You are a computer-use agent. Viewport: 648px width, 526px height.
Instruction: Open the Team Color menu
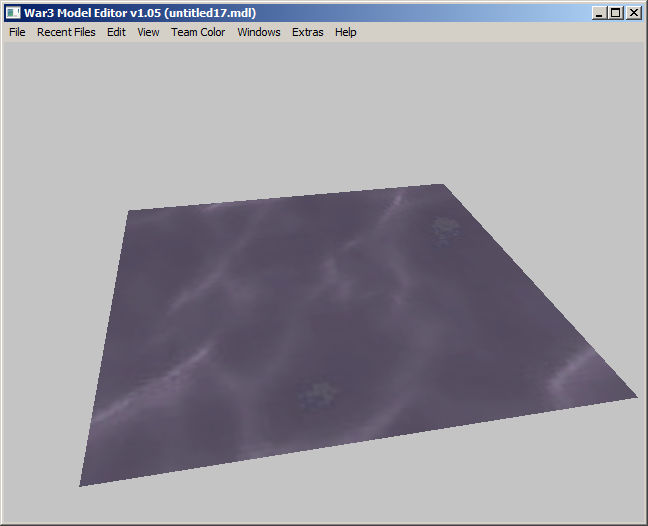coord(198,32)
